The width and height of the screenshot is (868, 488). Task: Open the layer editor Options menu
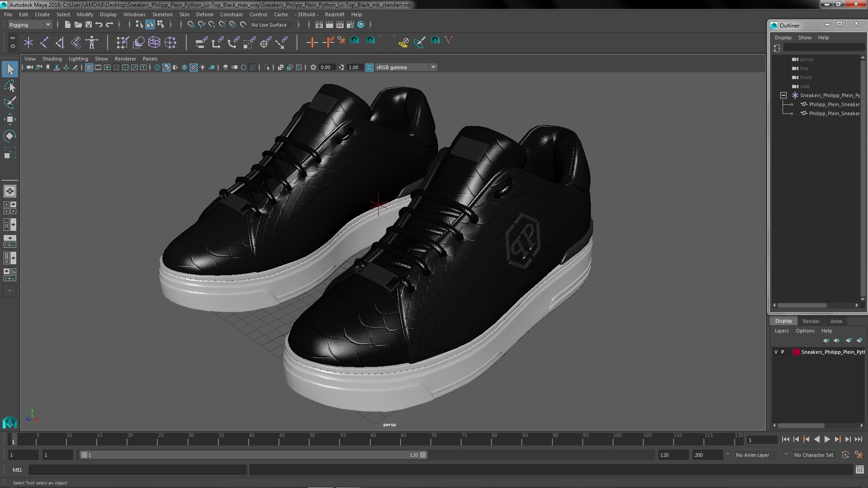(x=805, y=331)
